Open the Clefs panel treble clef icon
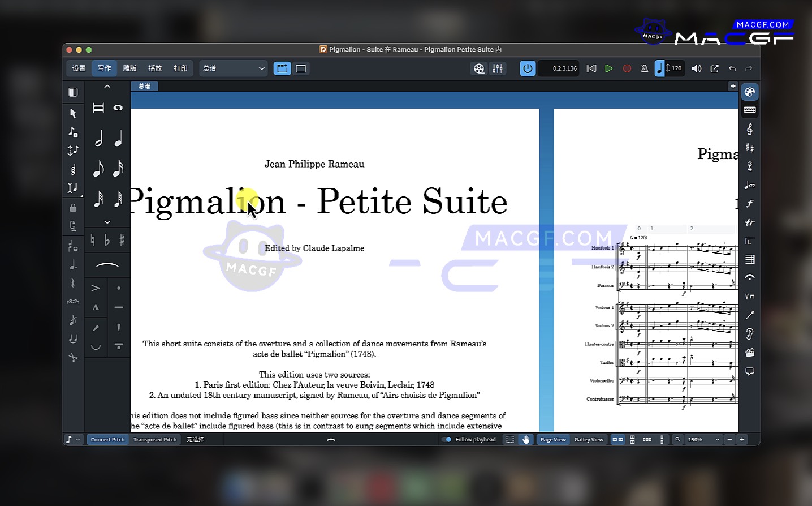 (750, 130)
